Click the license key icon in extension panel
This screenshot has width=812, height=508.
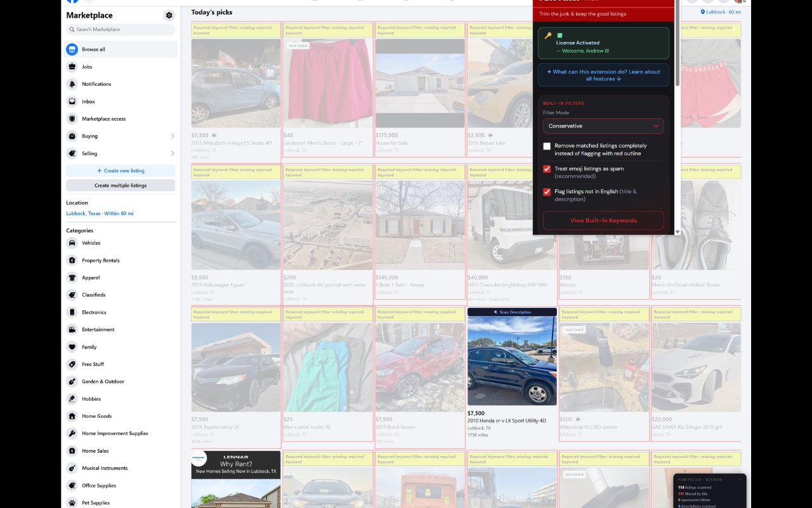click(x=548, y=36)
